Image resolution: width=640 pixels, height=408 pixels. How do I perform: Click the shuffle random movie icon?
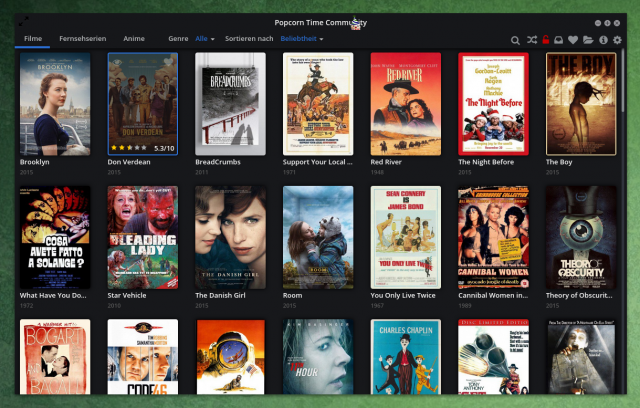(531, 40)
